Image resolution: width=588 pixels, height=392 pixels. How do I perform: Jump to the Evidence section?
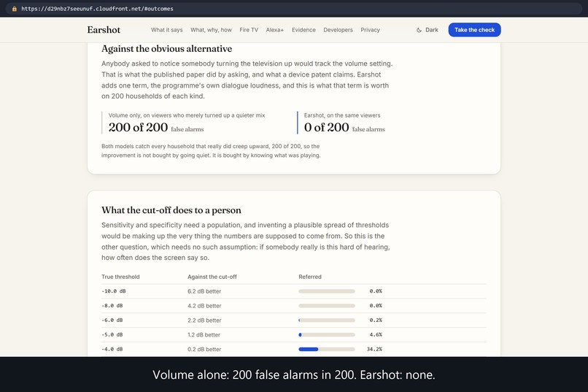tap(303, 30)
